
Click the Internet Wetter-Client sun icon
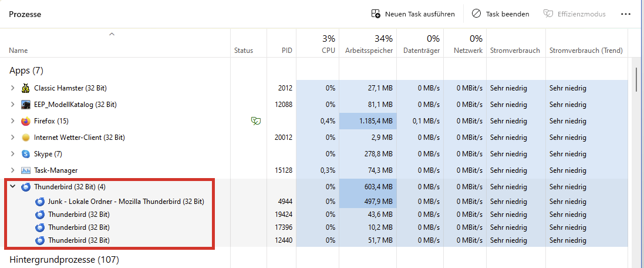25,138
